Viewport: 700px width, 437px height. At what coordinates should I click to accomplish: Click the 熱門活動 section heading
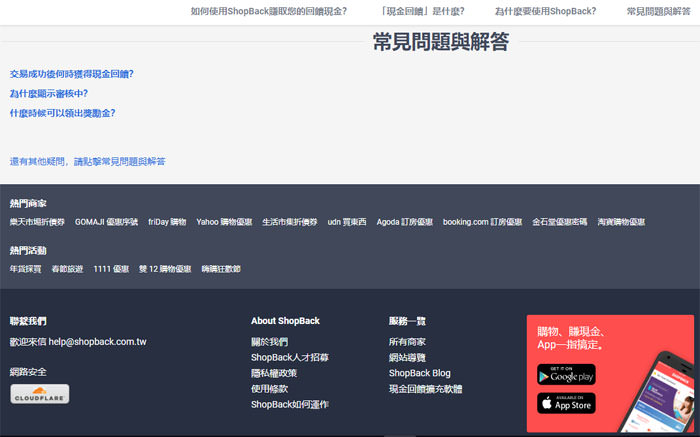point(28,250)
